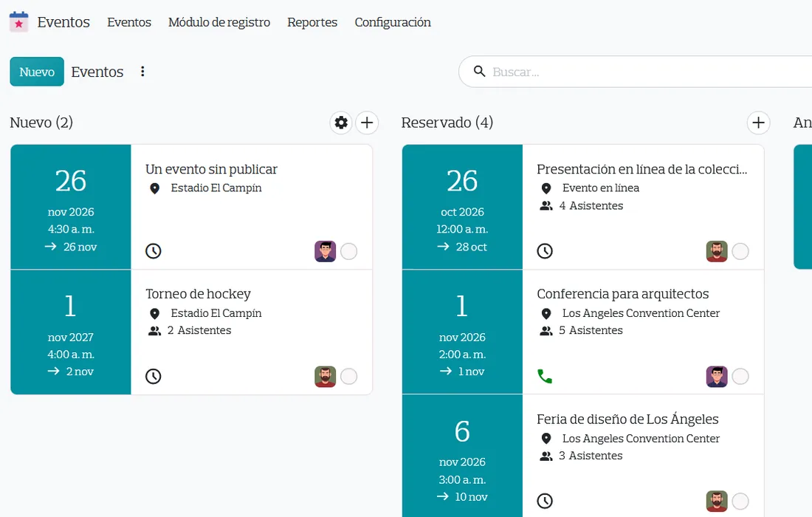Toggle status circle on Conferencia para arquitectos
Screen dimensions: 812x517
point(740,377)
